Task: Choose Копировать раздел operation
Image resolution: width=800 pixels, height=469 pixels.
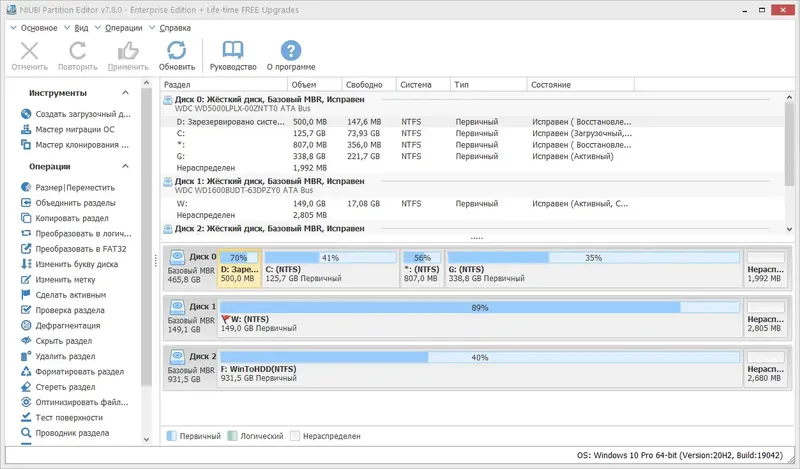Action: [x=65, y=218]
